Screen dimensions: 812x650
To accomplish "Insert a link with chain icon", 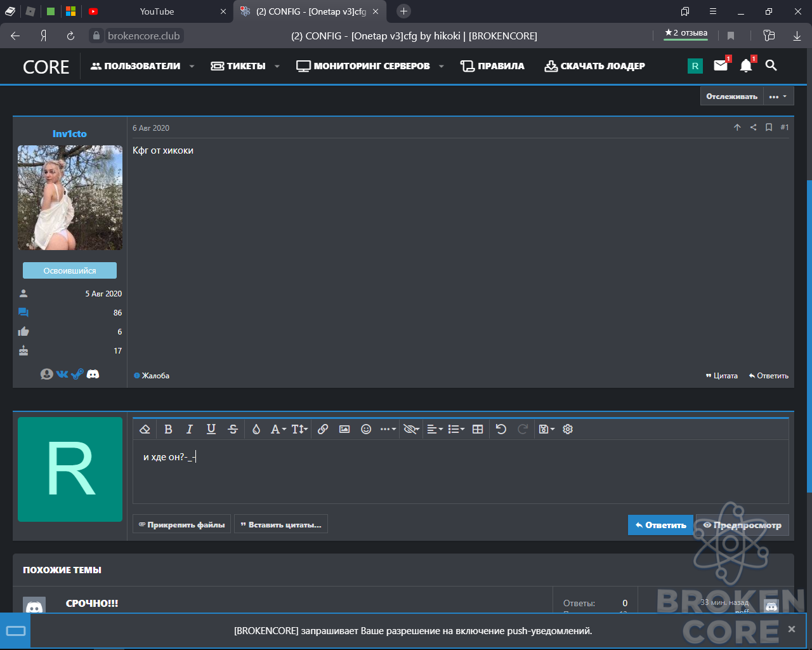I will (323, 429).
